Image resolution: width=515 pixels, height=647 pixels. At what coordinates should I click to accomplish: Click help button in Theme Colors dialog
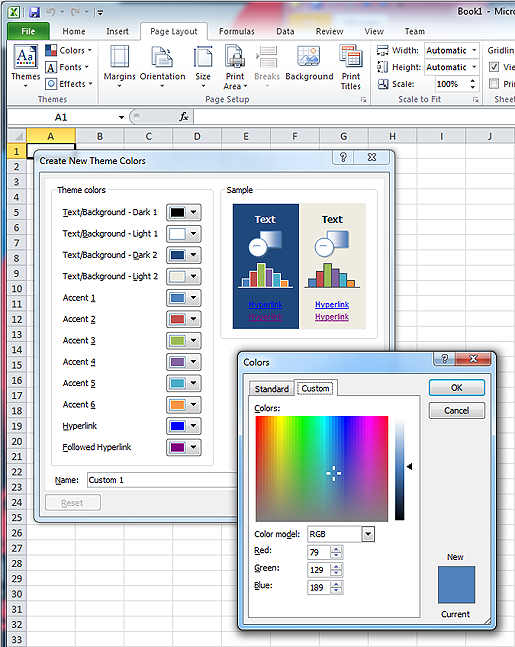pos(343,157)
